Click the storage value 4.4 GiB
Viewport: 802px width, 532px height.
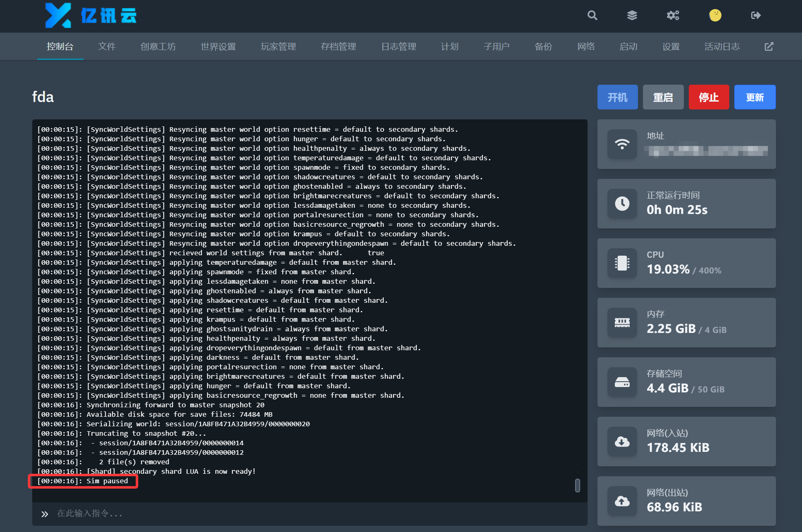667,388
